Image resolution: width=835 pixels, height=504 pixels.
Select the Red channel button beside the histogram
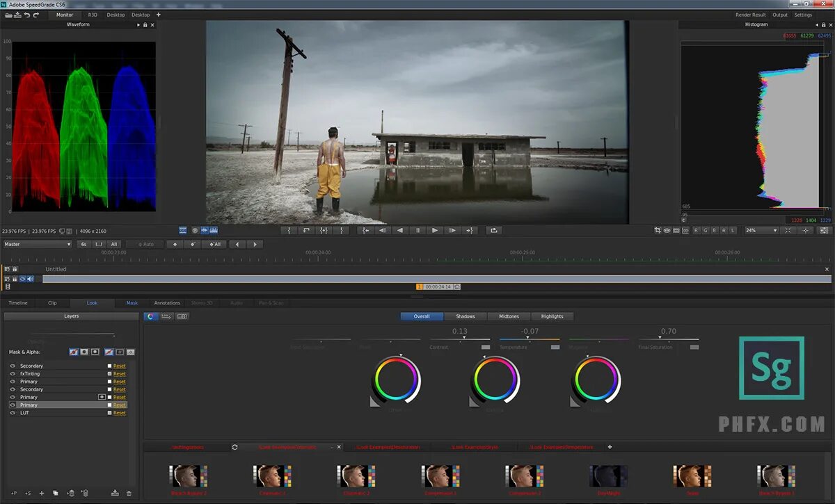pos(697,231)
